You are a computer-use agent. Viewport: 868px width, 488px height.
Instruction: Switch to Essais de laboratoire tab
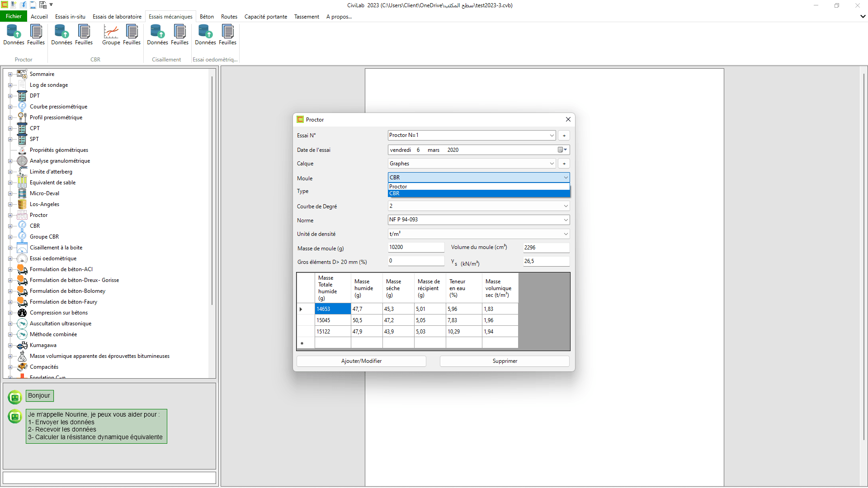click(x=117, y=17)
